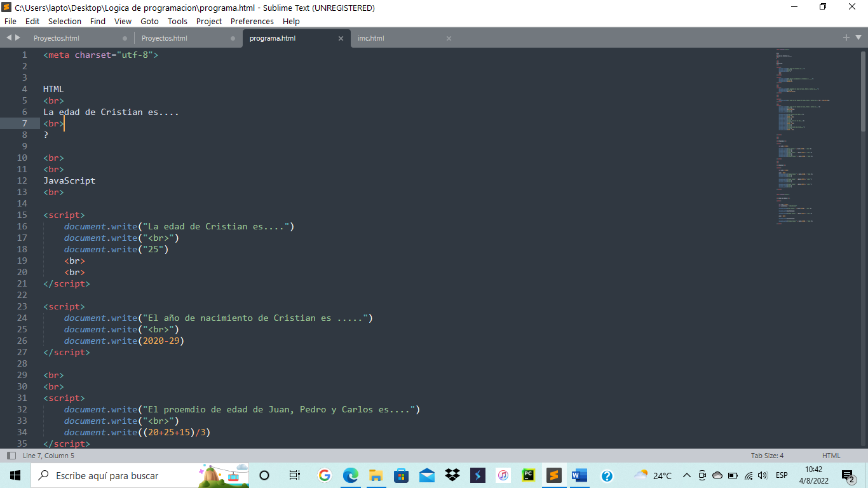This screenshot has height=488, width=868.
Task: Change Tab Size: 4 setting
Action: click(767, 456)
